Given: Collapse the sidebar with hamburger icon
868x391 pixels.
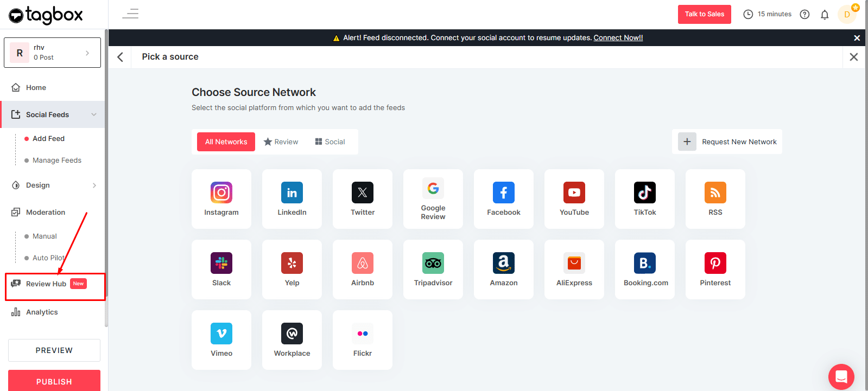Looking at the screenshot, I should [x=130, y=14].
